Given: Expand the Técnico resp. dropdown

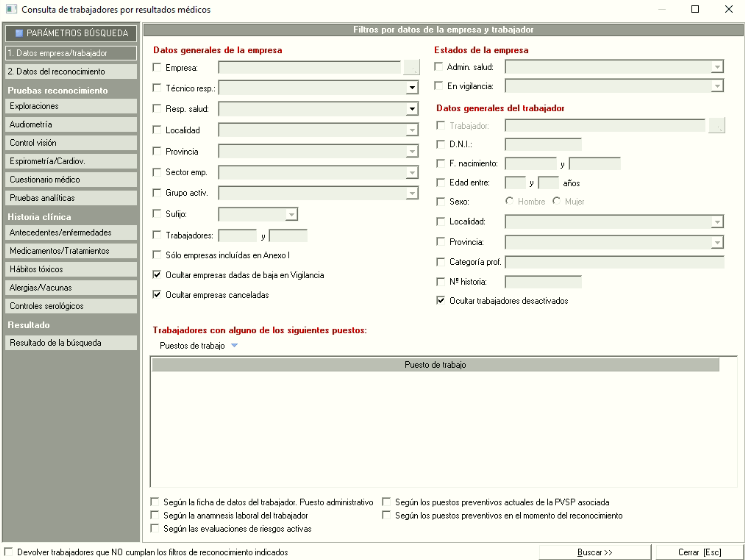Looking at the screenshot, I should (x=411, y=88).
